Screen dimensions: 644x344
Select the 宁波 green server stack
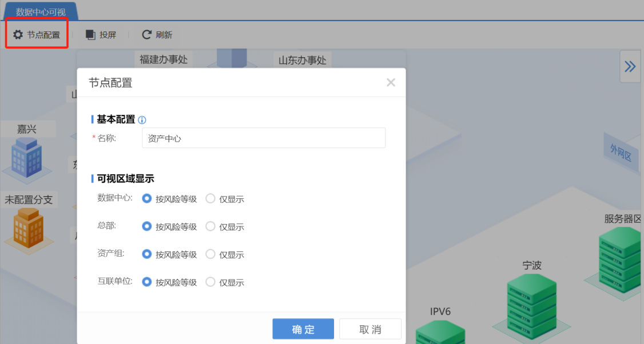[x=531, y=307]
